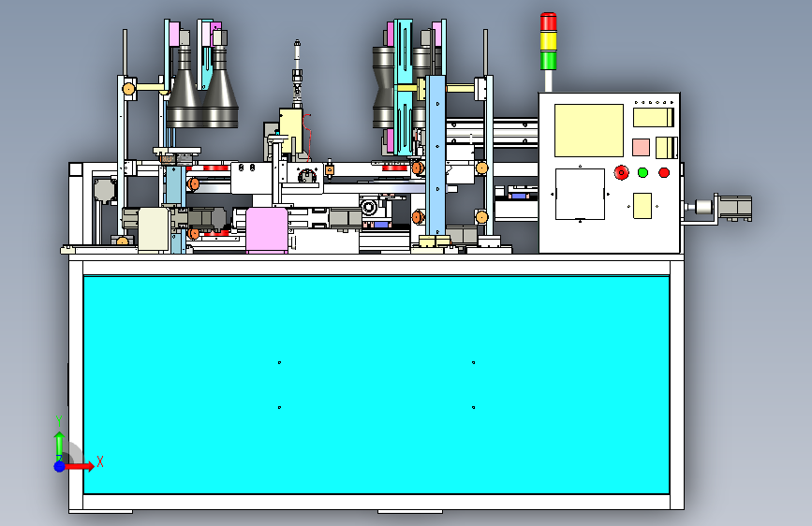Click the red emergency stop button with ring
The width and height of the screenshot is (812, 526).
pyautogui.click(x=622, y=172)
